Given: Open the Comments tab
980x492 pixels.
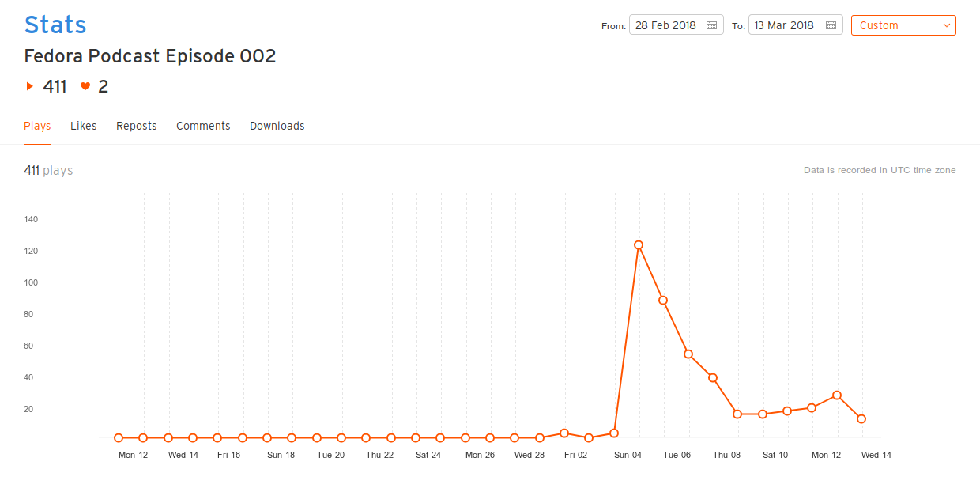Looking at the screenshot, I should click(203, 126).
